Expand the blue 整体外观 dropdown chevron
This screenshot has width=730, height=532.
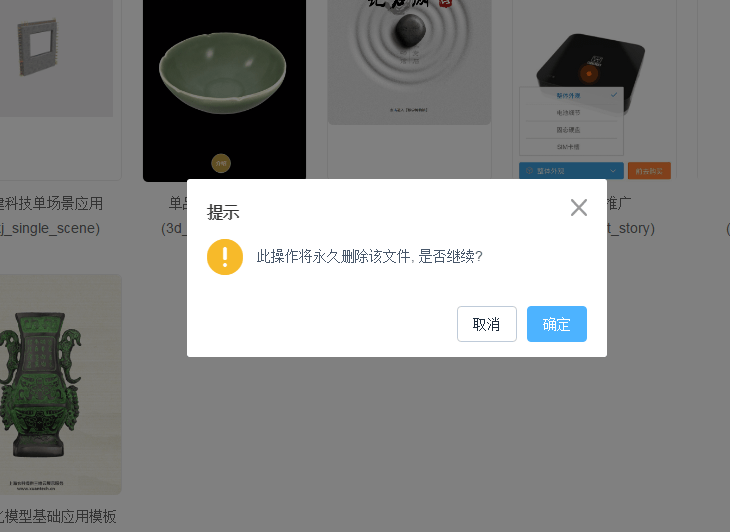point(613,171)
